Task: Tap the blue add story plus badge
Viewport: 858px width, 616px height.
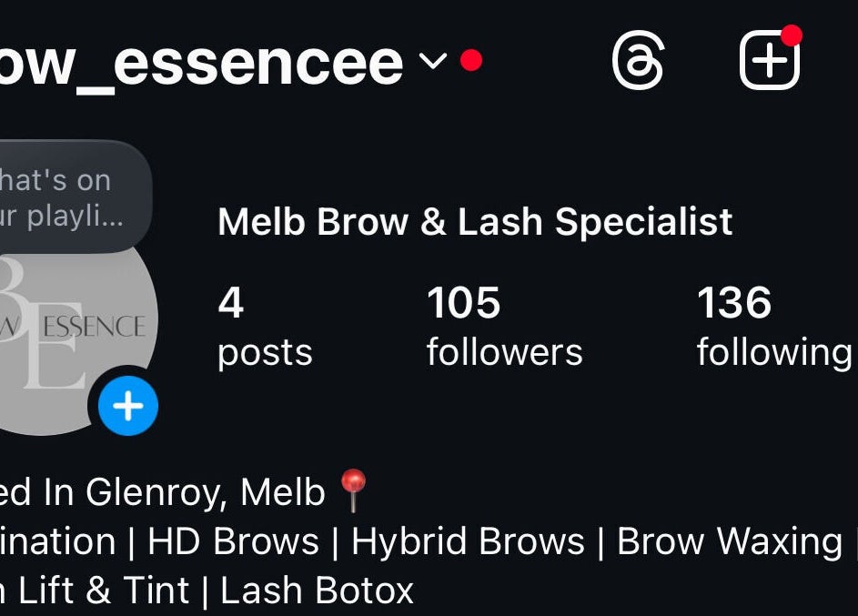Action: coord(128,406)
